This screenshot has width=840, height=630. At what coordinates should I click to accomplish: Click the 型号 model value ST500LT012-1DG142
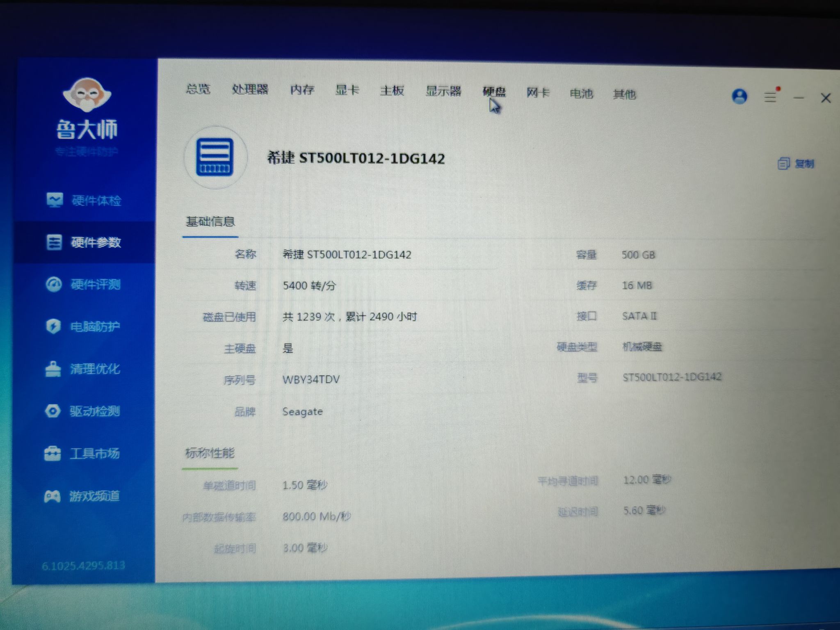pos(672,377)
